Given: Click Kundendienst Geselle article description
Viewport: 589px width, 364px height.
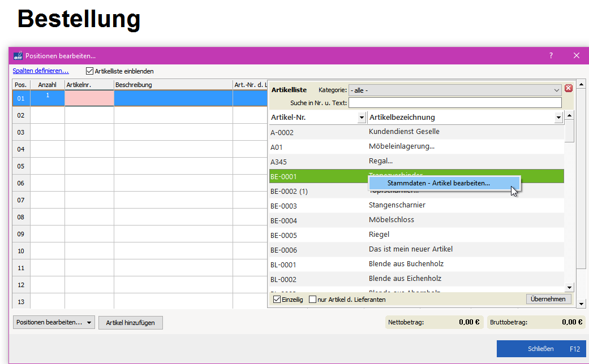Looking at the screenshot, I should (x=404, y=131).
